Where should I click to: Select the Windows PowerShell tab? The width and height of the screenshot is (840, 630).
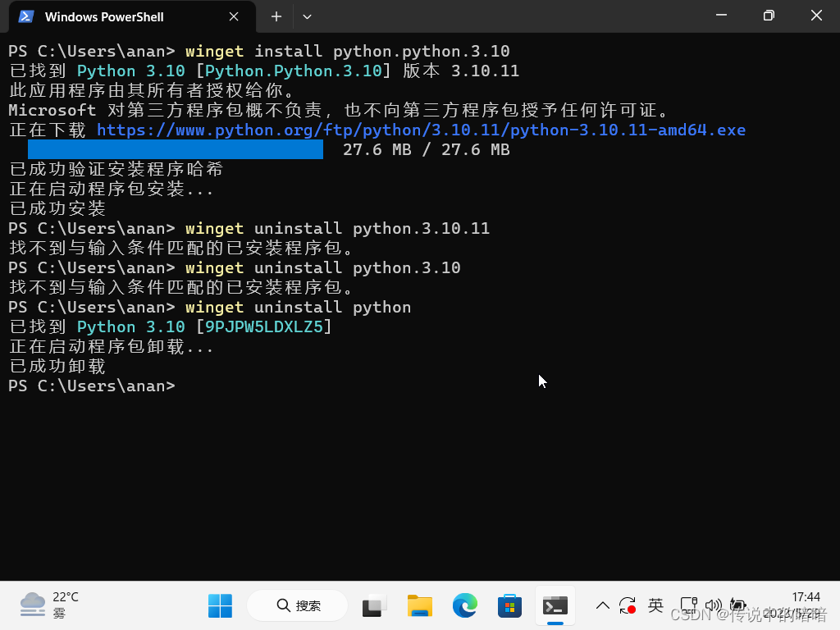132,16
